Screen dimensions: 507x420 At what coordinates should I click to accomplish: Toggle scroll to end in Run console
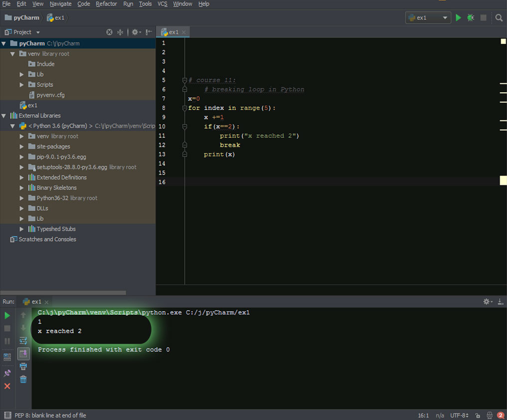tap(23, 354)
